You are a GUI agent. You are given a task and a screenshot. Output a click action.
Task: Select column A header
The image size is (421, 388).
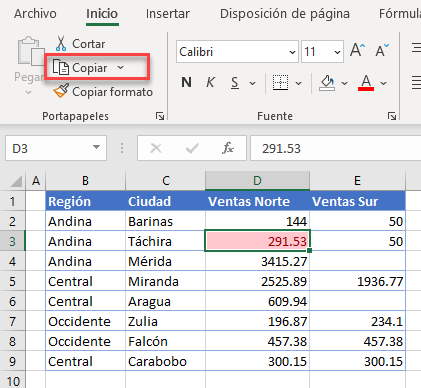coord(36,181)
